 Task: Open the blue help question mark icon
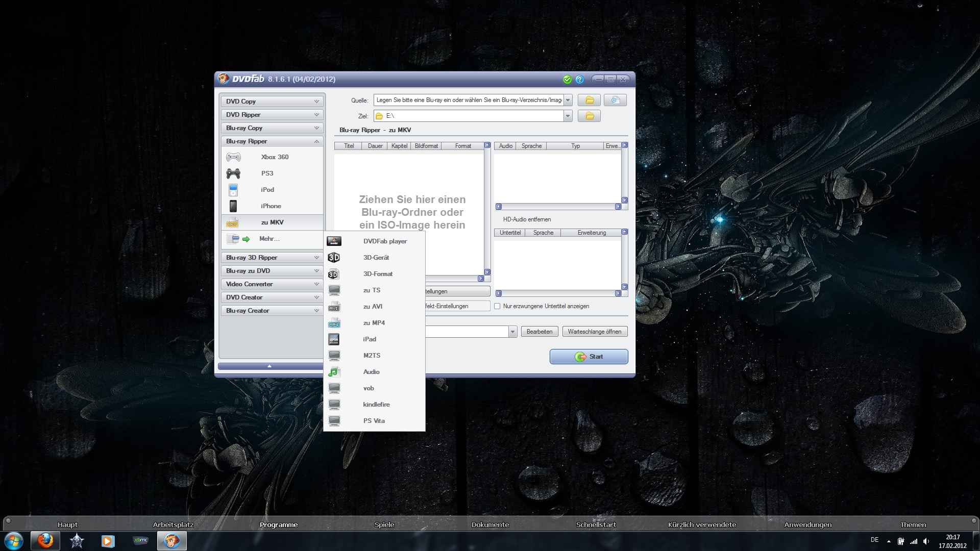point(580,79)
